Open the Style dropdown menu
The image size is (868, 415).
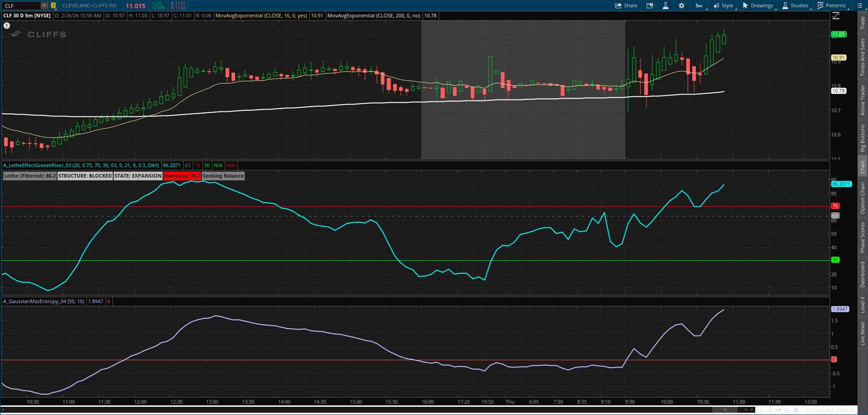(724, 5)
